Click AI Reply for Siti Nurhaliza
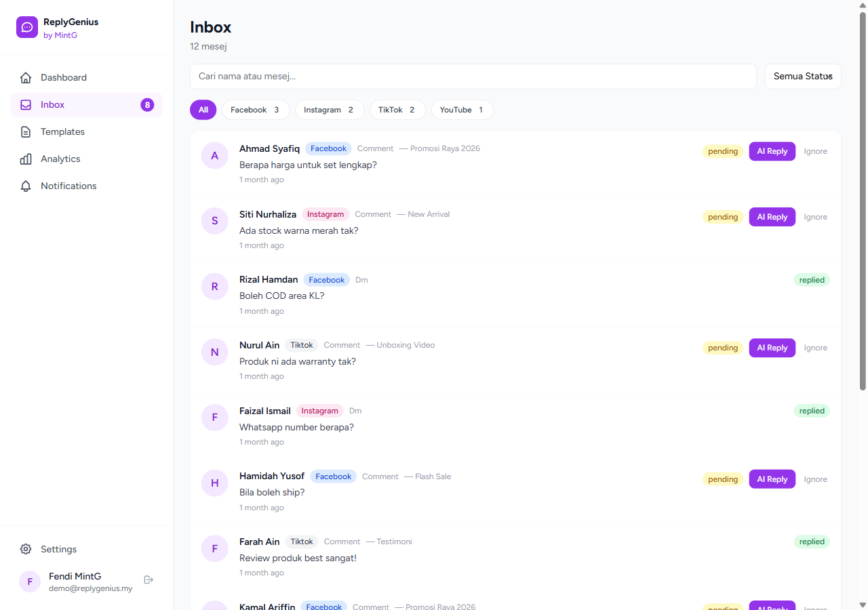Screen dimensions: 868x610 click(x=772, y=217)
